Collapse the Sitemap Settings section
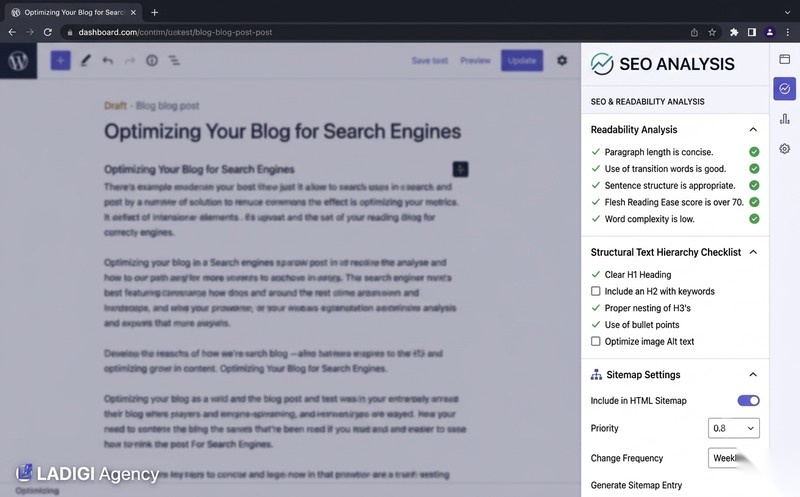The image size is (800, 497). point(753,375)
